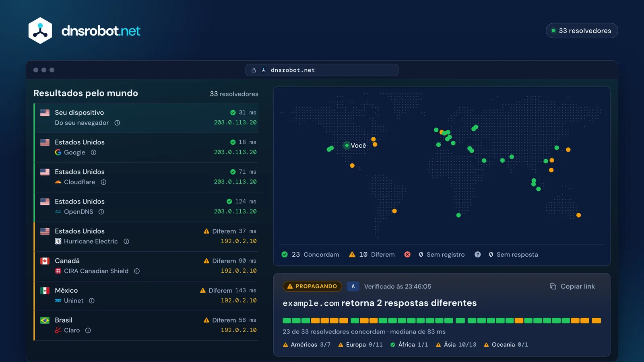Select the Diferem filter in map legend
The image size is (644, 362).
(x=372, y=255)
